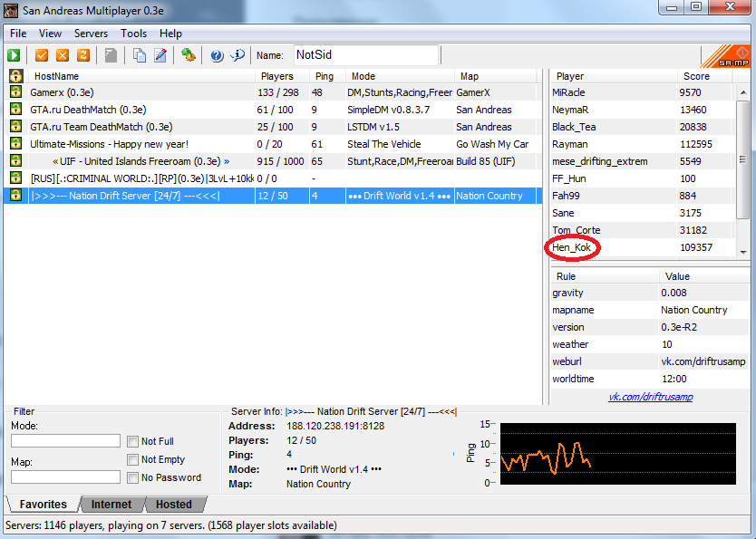Click lock icon beside Gamerx (0.3e)

click(16, 91)
